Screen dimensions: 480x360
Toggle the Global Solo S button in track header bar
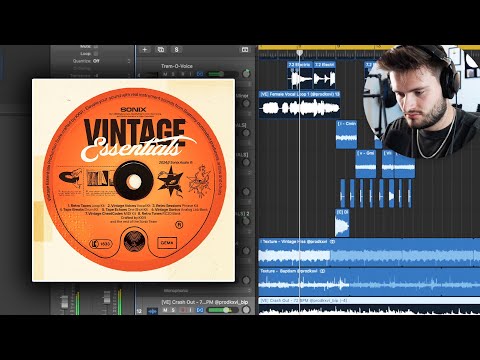click(176, 50)
